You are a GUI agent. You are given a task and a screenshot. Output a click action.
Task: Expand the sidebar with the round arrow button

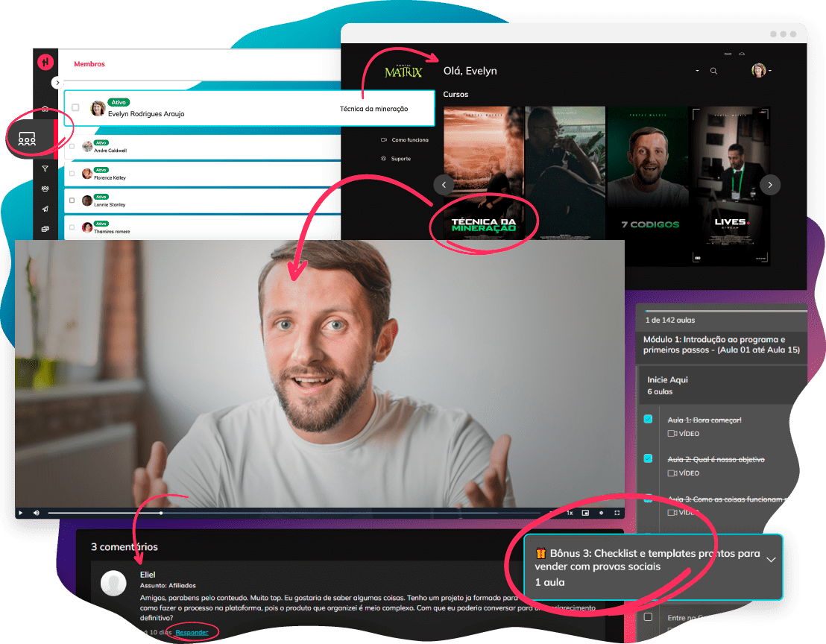click(x=57, y=83)
